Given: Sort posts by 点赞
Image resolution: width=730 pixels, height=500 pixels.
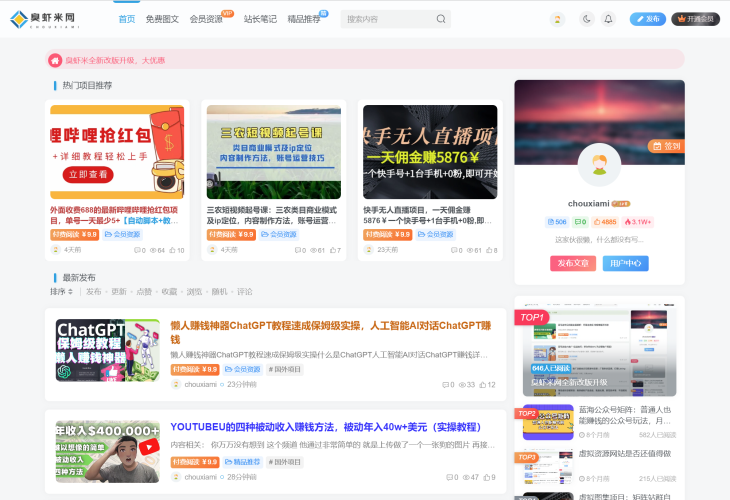Looking at the screenshot, I should click(144, 292).
